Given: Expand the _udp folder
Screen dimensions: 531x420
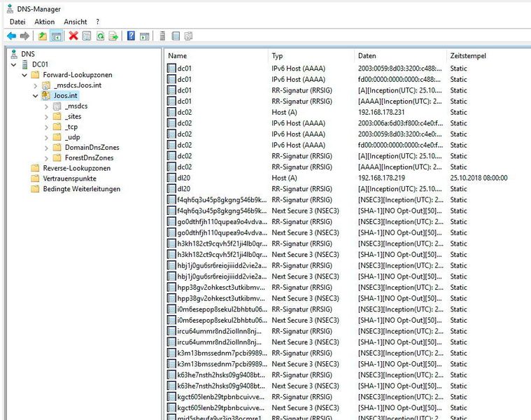Looking at the screenshot, I should [x=46, y=137].
